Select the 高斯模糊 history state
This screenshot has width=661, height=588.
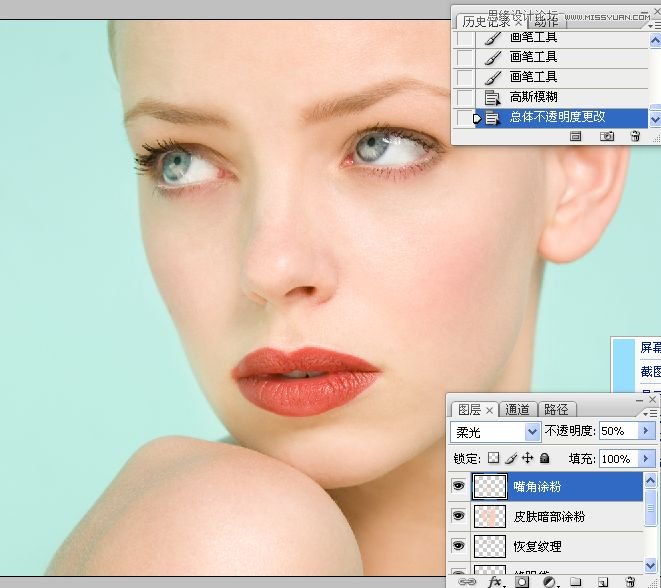pyautogui.click(x=550, y=98)
